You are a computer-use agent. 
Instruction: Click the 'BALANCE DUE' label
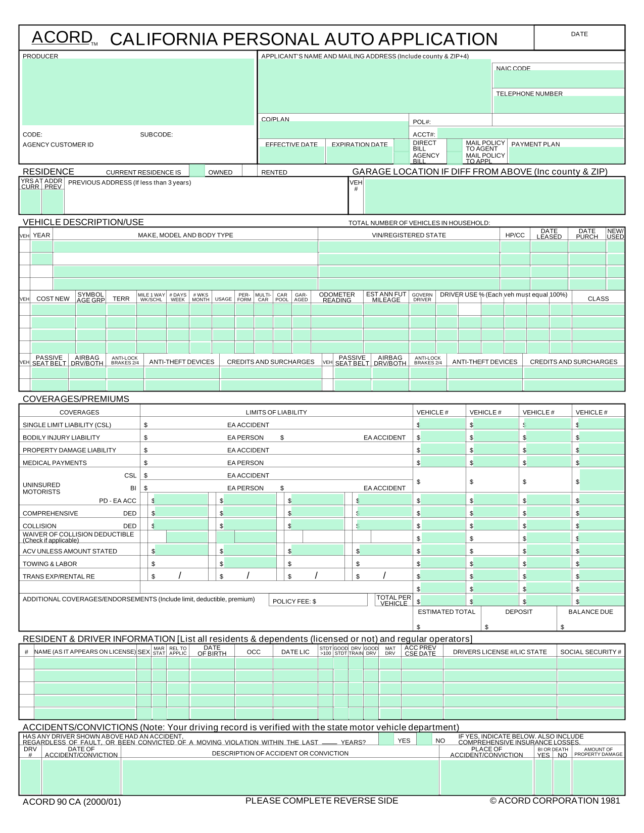pos(590,612)
